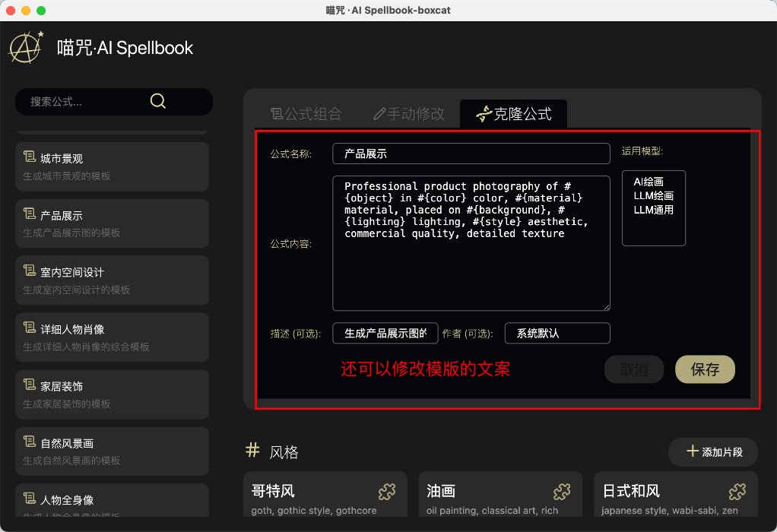Screen dimensions: 777x532
Task: Click the 作者 input field with 系统默认
Action: coord(557,333)
